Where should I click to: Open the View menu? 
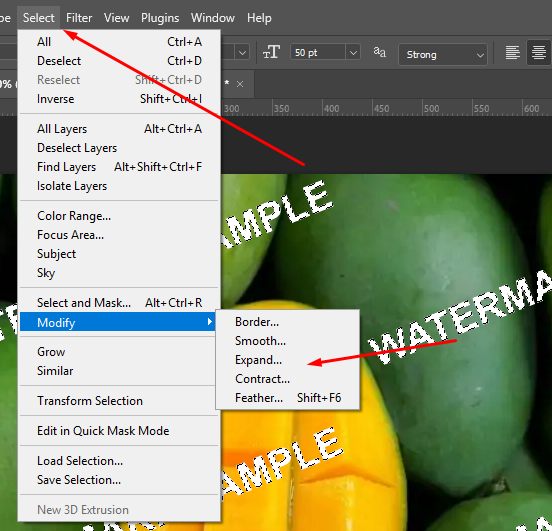tap(117, 18)
